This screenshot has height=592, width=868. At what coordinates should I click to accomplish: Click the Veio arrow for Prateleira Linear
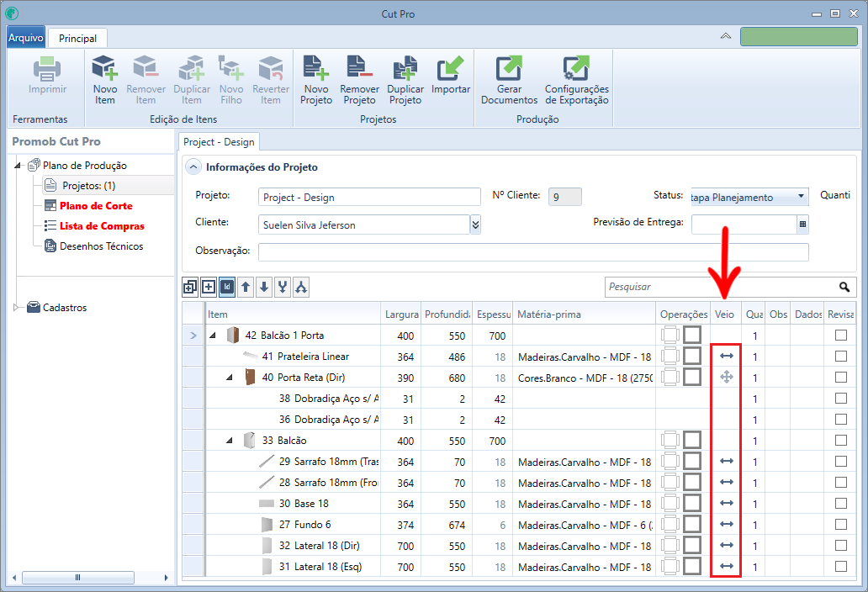click(x=727, y=357)
